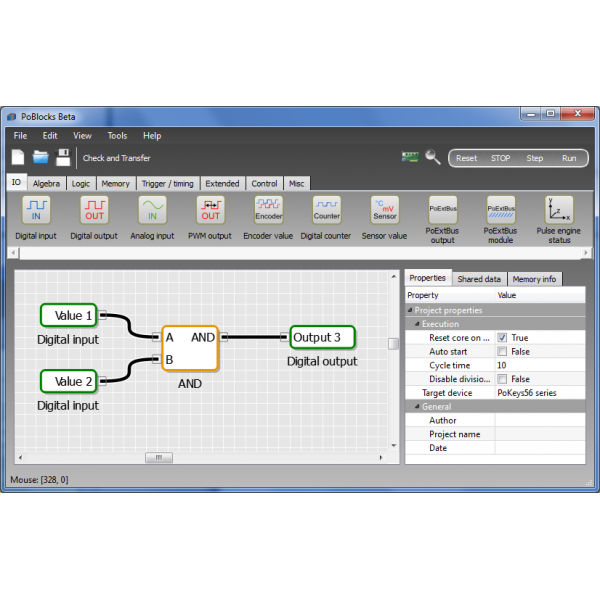Select the Properties tab

428,278
